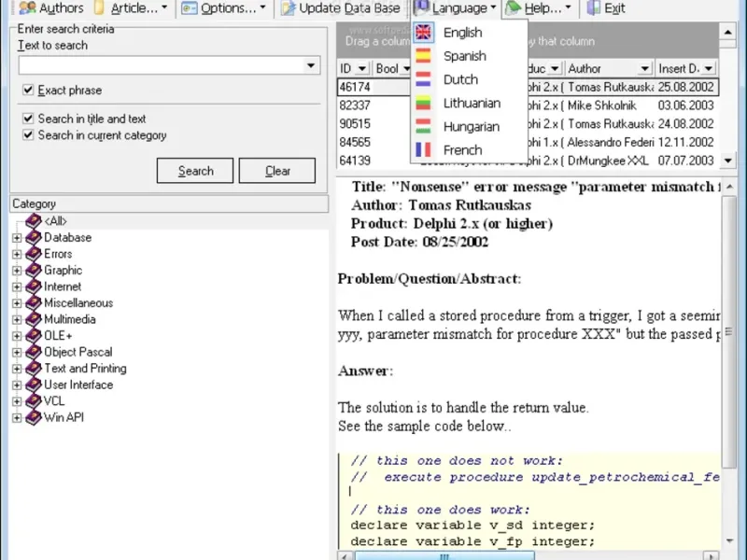The height and width of the screenshot is (560, 747).
Task: Click the Lithuanian flag icon
Action: click(x=423, y=103)
